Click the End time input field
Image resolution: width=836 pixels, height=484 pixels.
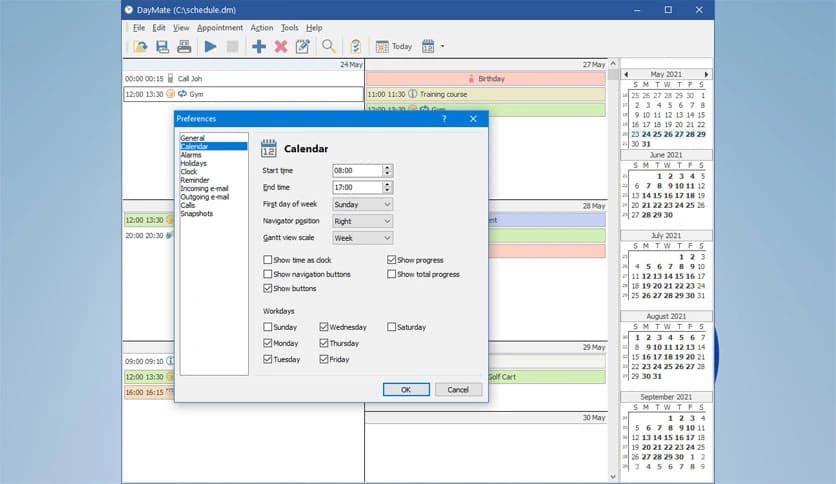click(357, 187)
